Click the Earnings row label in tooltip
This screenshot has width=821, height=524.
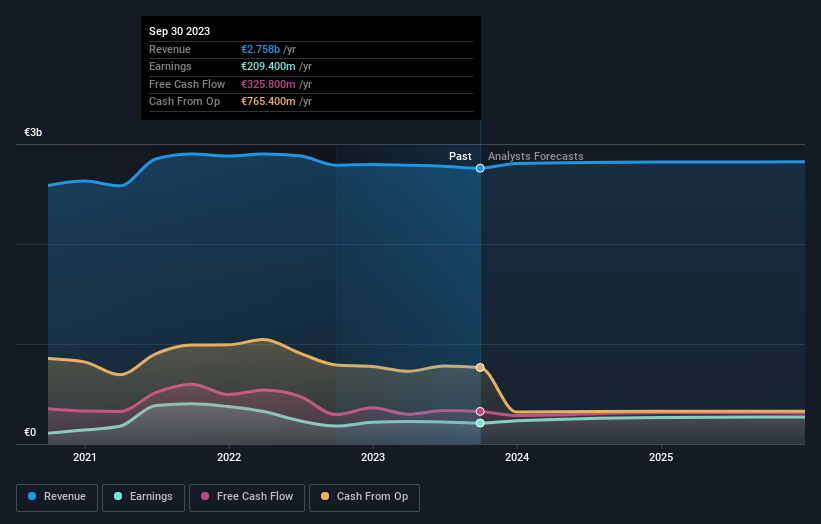170,66
